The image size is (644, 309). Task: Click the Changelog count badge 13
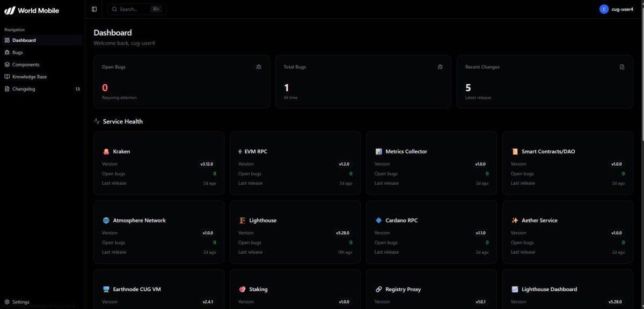click(x=77, y=89)
